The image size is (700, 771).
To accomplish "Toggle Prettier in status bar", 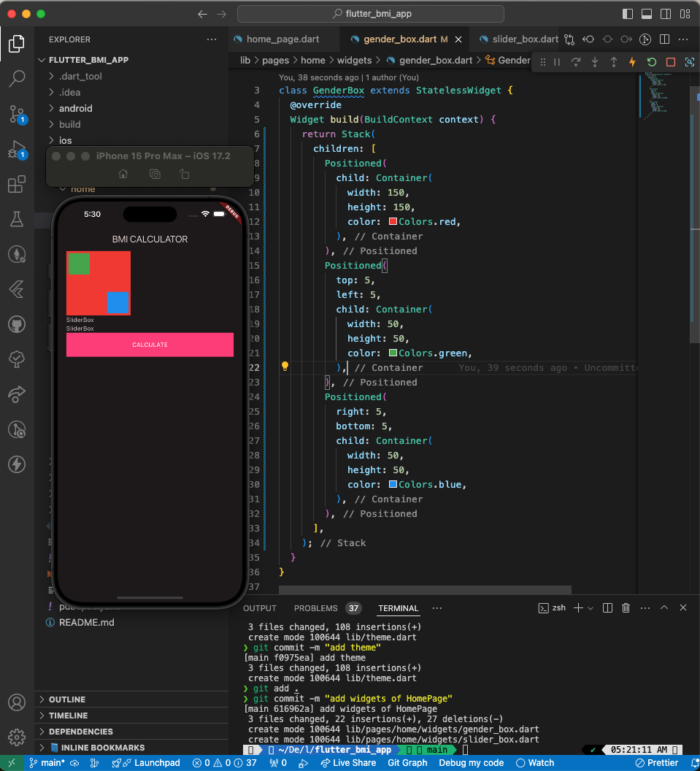I will pos(657,763).
